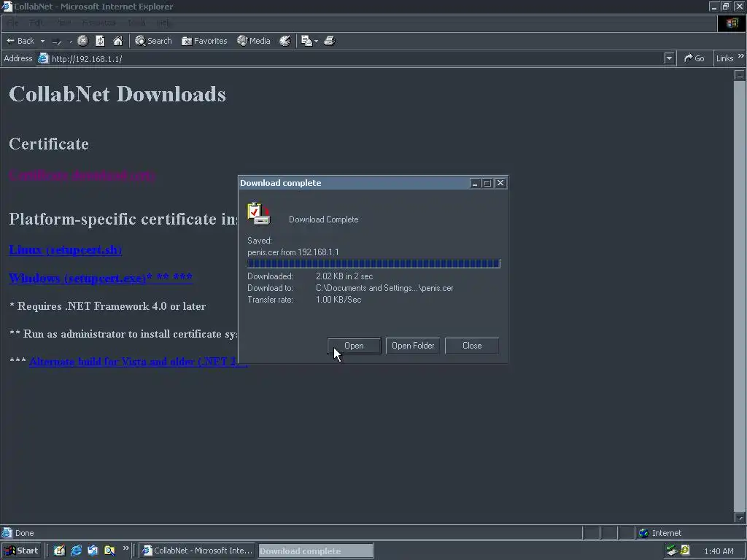Open the History icon in toolbar
This screenshot has width=747, height=560.
click(285, 41)
